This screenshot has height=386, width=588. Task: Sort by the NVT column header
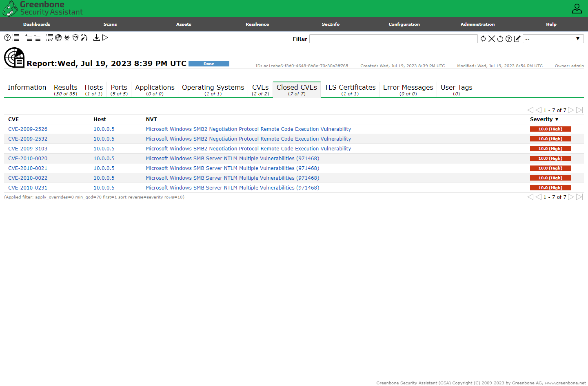point(151,119)
